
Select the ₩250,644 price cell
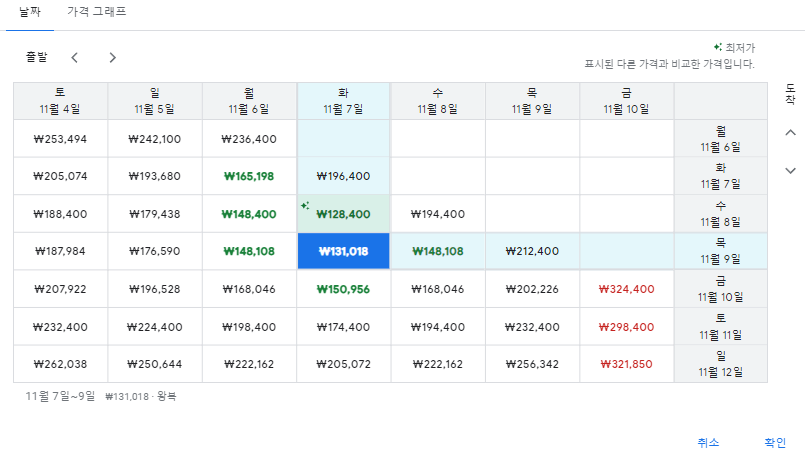155,364
